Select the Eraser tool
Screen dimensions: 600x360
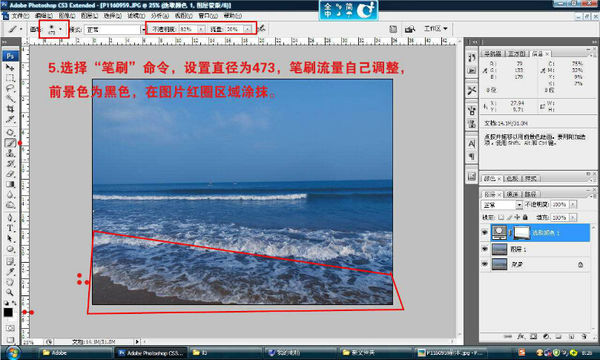[x=10, y=174]
